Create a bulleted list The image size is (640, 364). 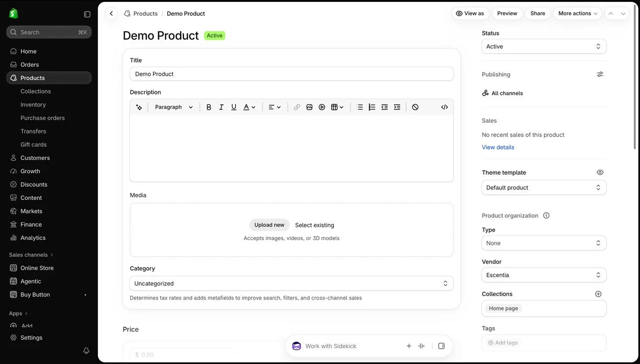tap(360, 107)
